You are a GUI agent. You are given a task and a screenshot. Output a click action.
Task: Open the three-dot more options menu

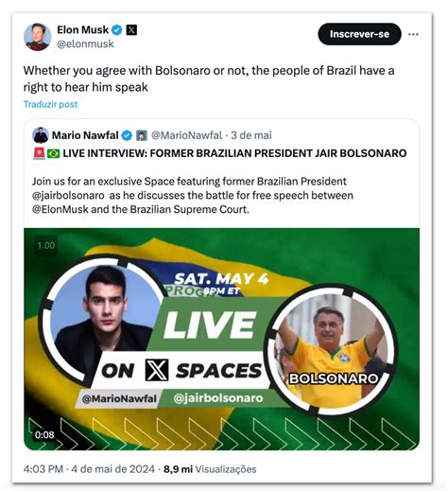413,34
